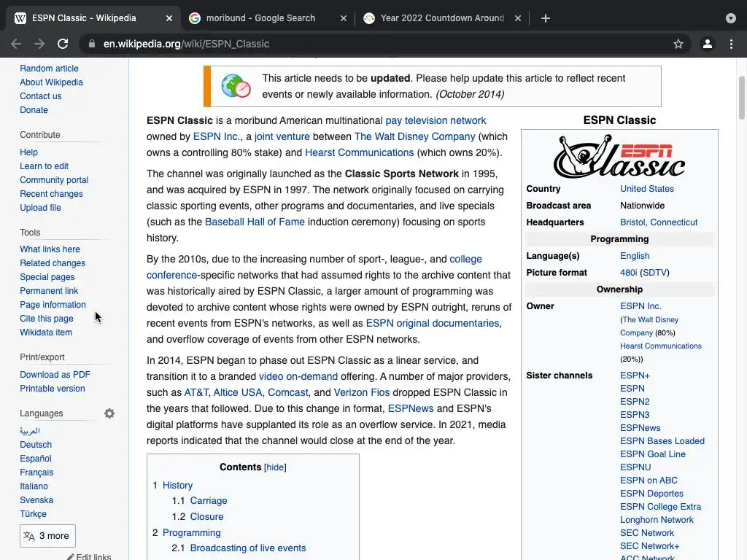
Task: Go back using the browser back arrow
Action: [x=16, y=44]
